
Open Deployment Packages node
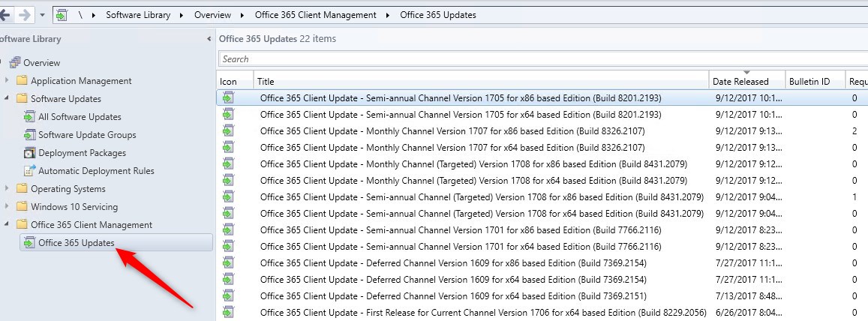pos(82,153)
